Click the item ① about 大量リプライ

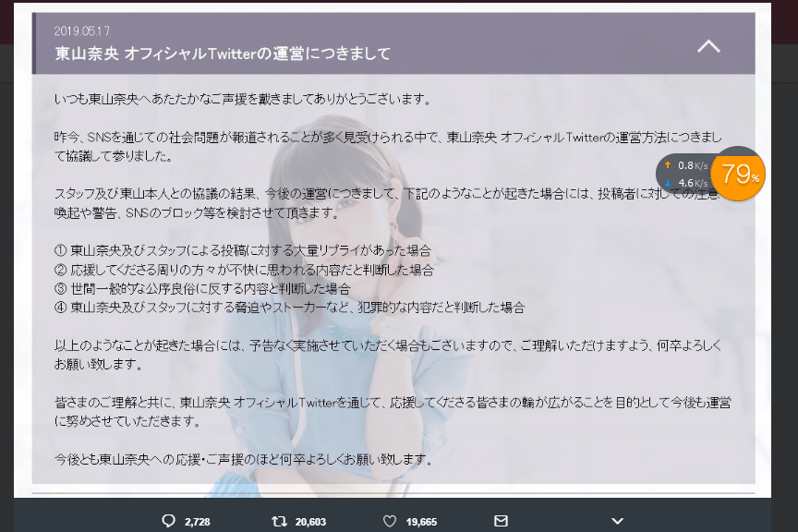[243, 250]
